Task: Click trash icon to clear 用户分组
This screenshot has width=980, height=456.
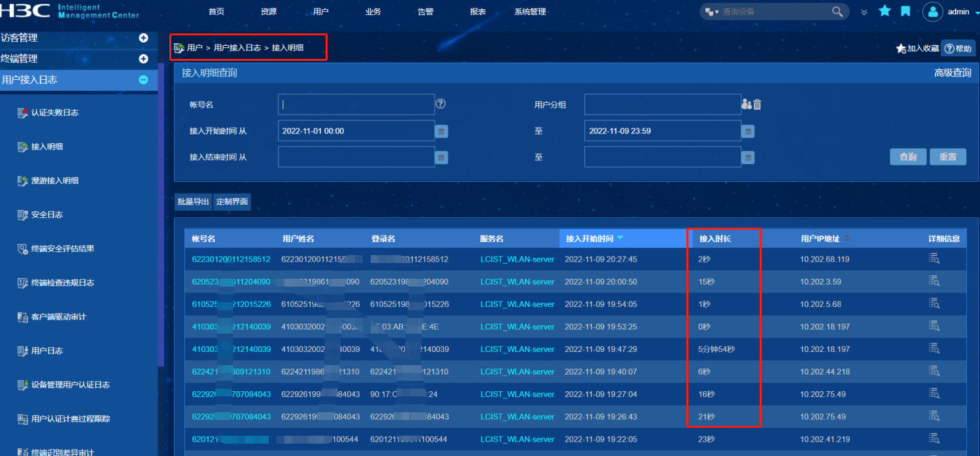Action: pos(757,104)
